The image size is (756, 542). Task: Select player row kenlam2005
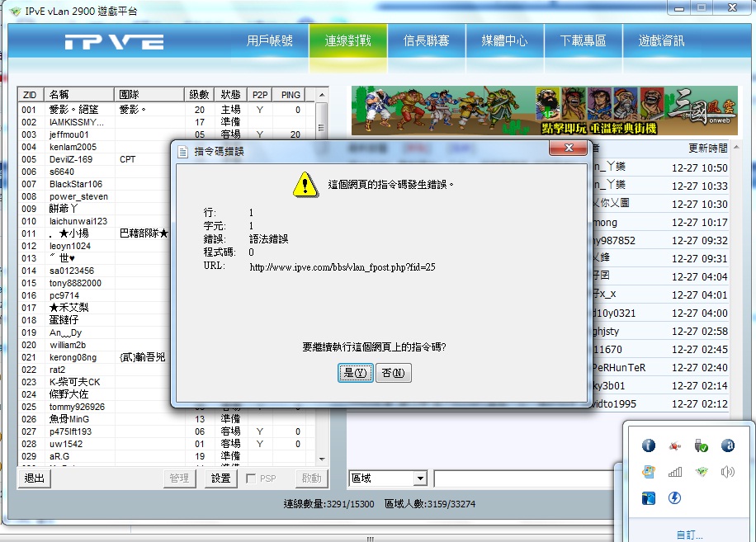tap(94, 147)
